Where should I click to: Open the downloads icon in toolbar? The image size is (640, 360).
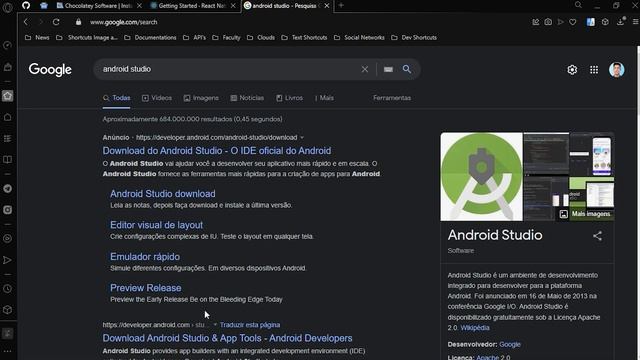[620, 22]
